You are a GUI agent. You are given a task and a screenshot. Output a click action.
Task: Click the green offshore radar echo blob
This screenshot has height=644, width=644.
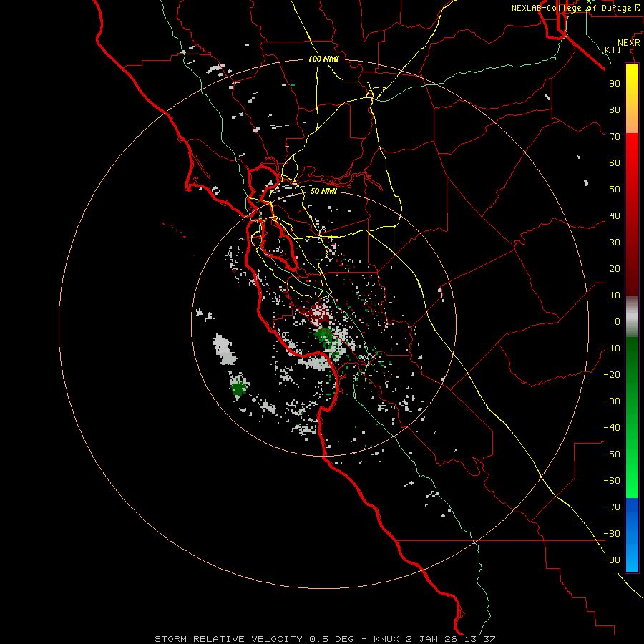(x=239, y=387)
